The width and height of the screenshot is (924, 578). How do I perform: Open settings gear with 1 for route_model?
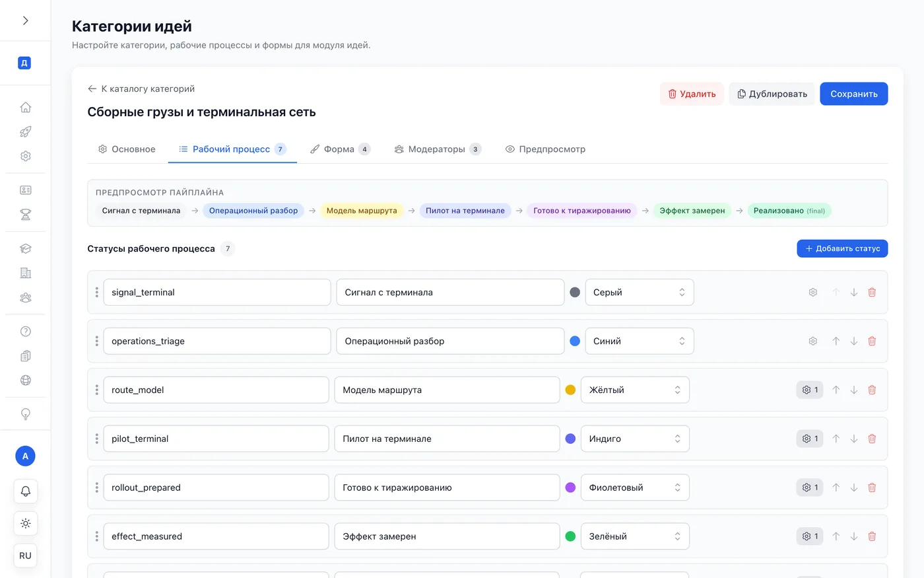(810, 390)
